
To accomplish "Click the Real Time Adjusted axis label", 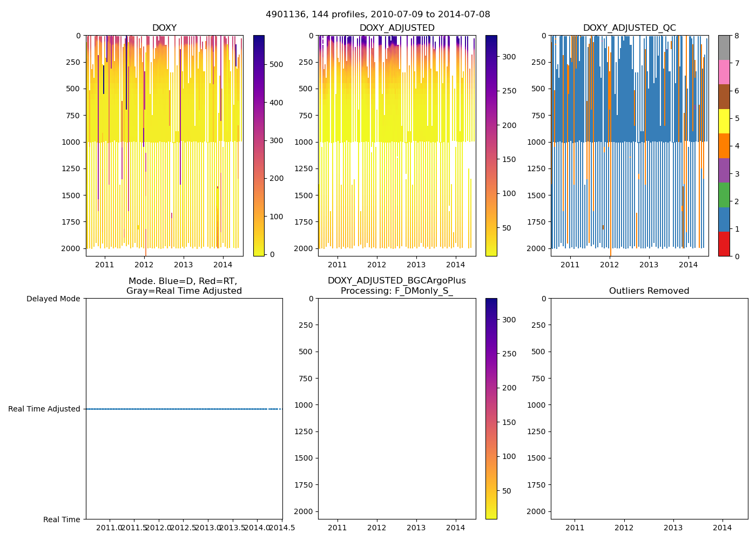I will tap(44, 409).
